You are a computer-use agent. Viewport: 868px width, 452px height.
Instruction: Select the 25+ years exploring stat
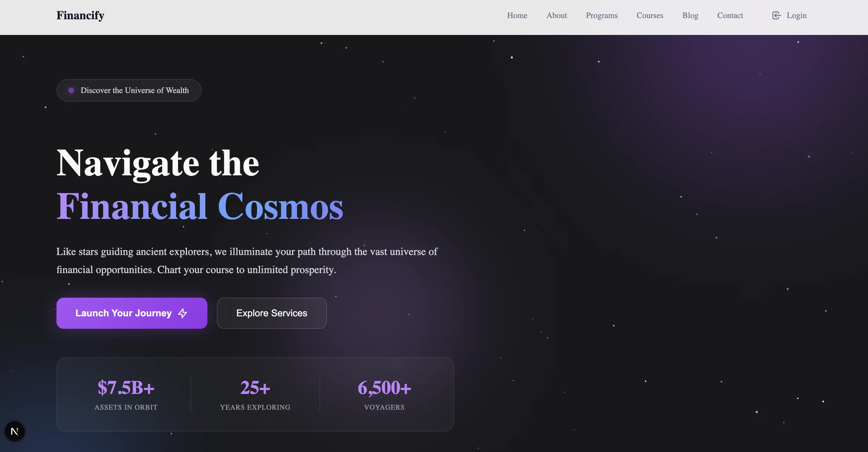pos(255,387)
